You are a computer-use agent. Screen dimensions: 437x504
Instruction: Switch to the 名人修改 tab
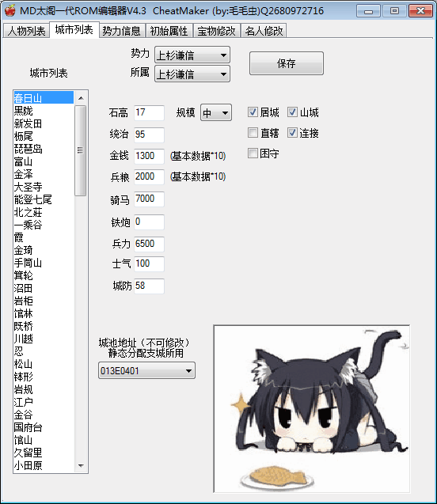click(x=264, y=31)
